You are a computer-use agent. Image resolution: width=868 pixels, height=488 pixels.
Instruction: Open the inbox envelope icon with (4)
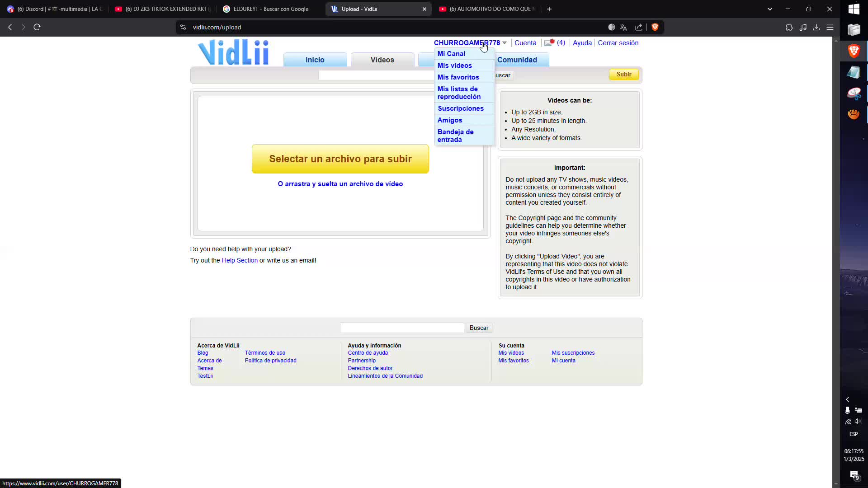tap(555, 43)
